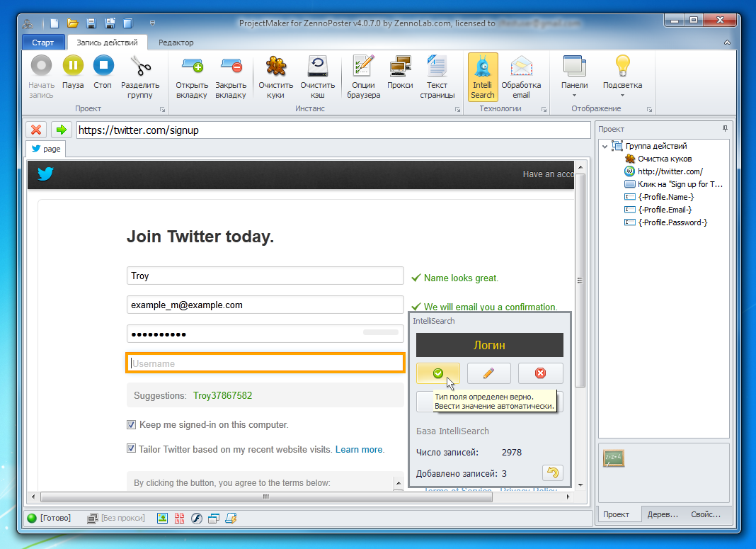Open the Proxy (Прокси) settings

click(x=400, y=73)
